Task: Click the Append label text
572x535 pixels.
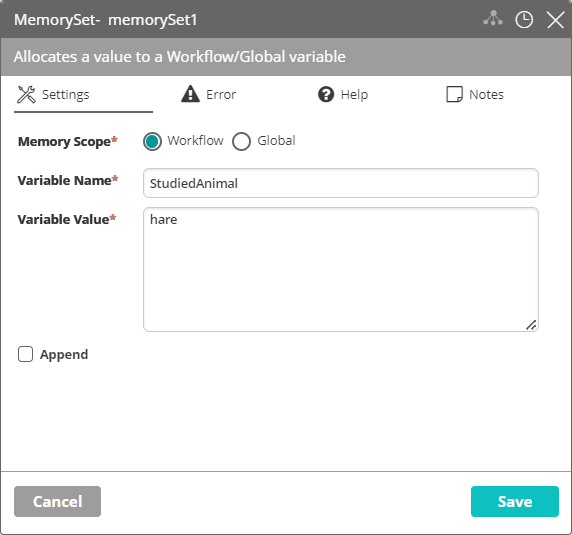Action: click(x=64, y=354)
